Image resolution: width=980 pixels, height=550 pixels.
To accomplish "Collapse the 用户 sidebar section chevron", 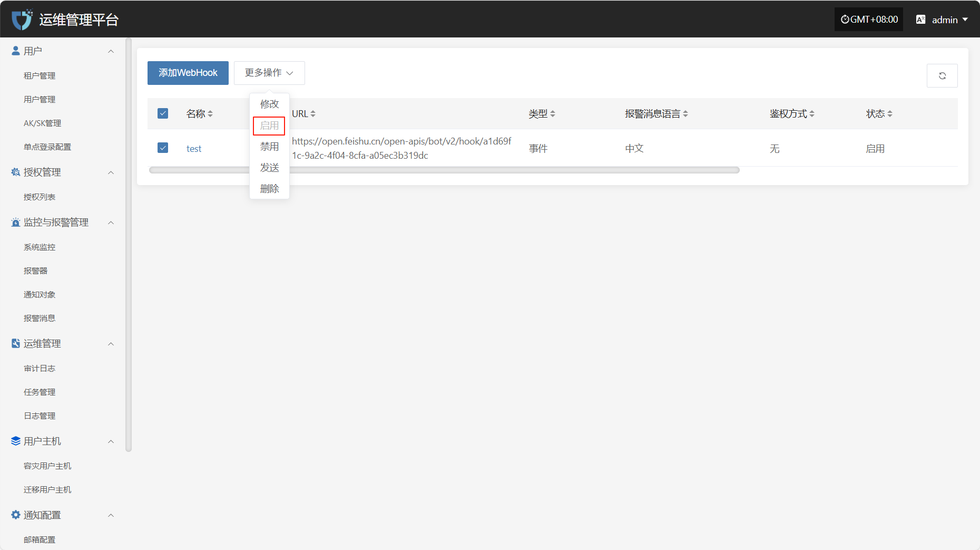I will coord(111,51).
